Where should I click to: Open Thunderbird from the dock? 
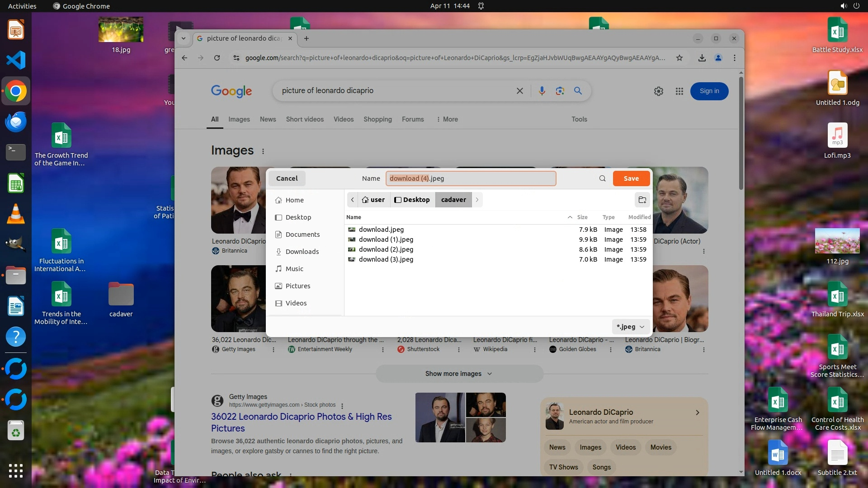[x=16, y=122]
